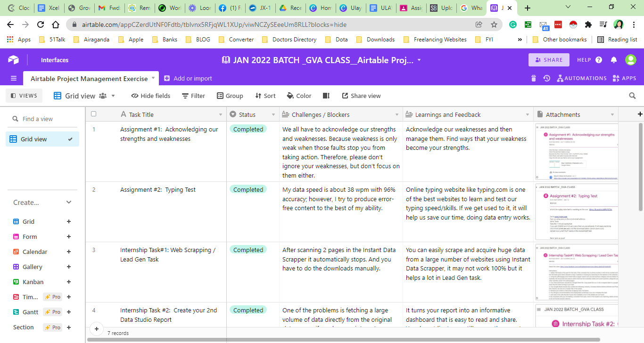Click the plus beside Grid in Create
The height and width of the screenshot is (343, 644).
tap(69, 221)
